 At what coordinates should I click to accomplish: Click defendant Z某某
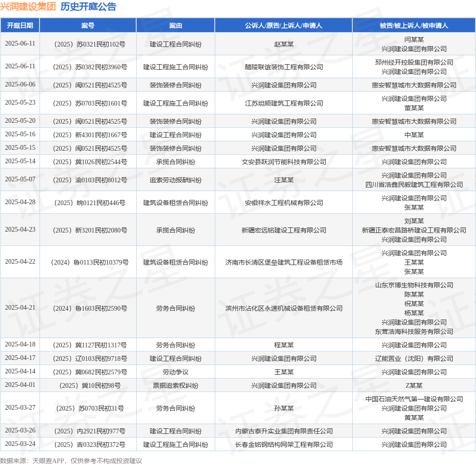coord(414,385)
